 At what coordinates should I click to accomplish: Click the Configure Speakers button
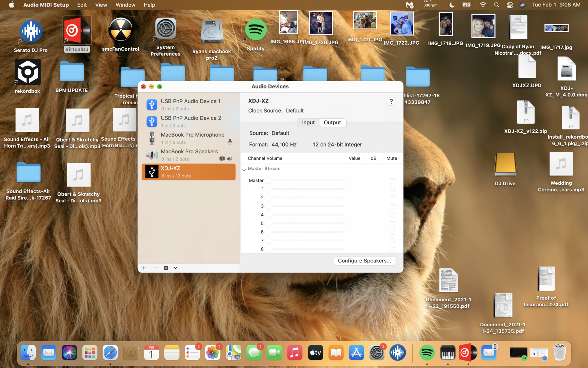[364, 261]
